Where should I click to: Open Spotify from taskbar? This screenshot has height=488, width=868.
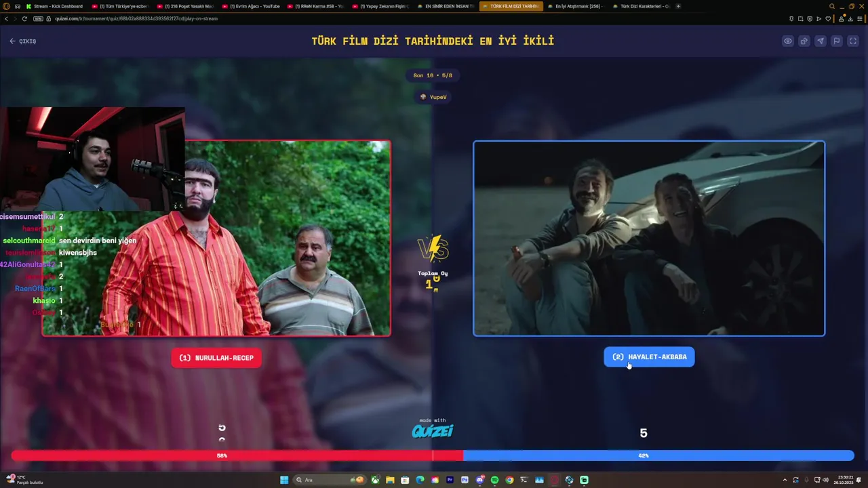494,480
